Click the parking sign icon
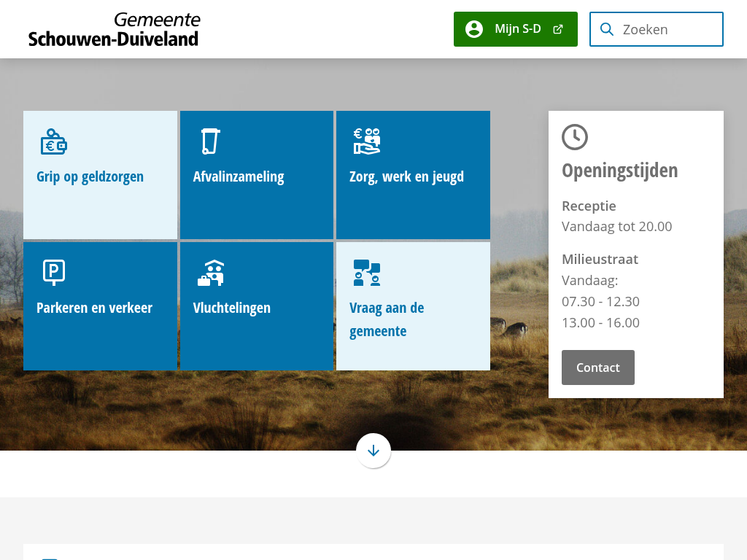747x560 pixels. click(53, 272)
